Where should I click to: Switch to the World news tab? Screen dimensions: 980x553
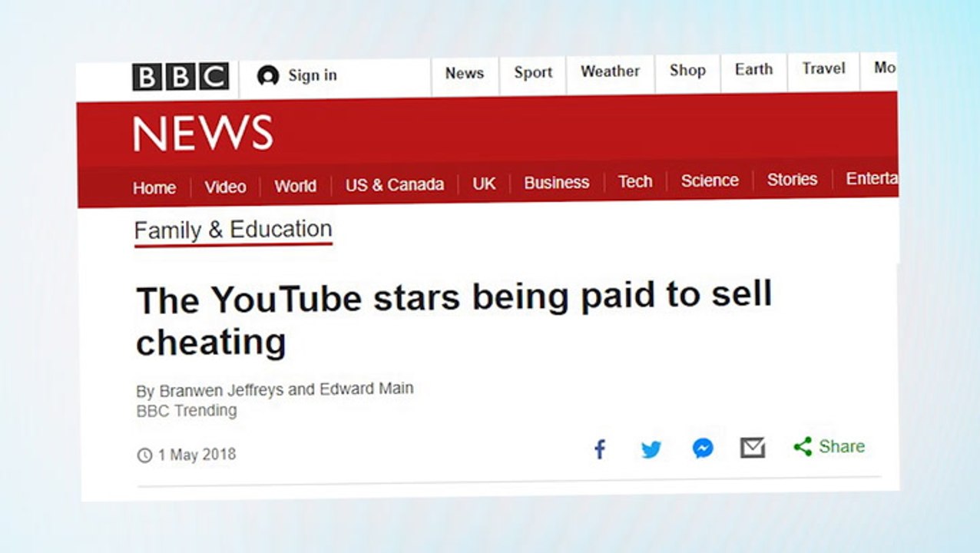295,187
